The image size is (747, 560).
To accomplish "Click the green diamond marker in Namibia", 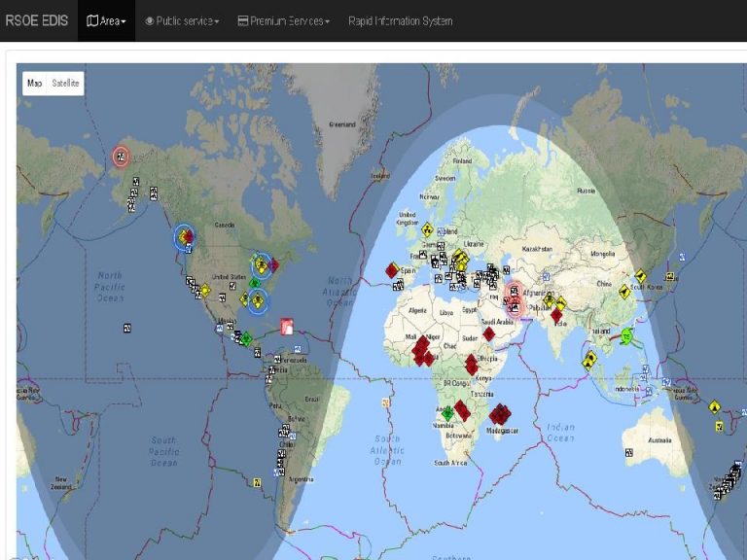I will 446,412.
